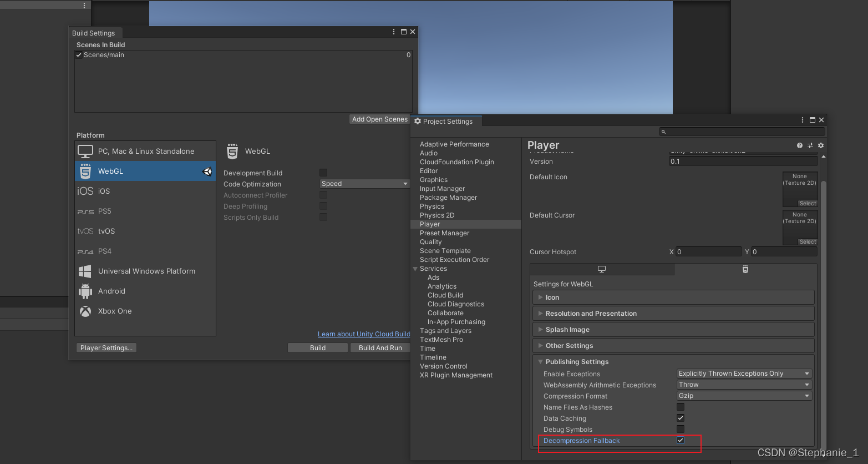Uncheck the Decompression Fallback option
The width and height of the screenshot is (868, 464).
tap(681, 440)
